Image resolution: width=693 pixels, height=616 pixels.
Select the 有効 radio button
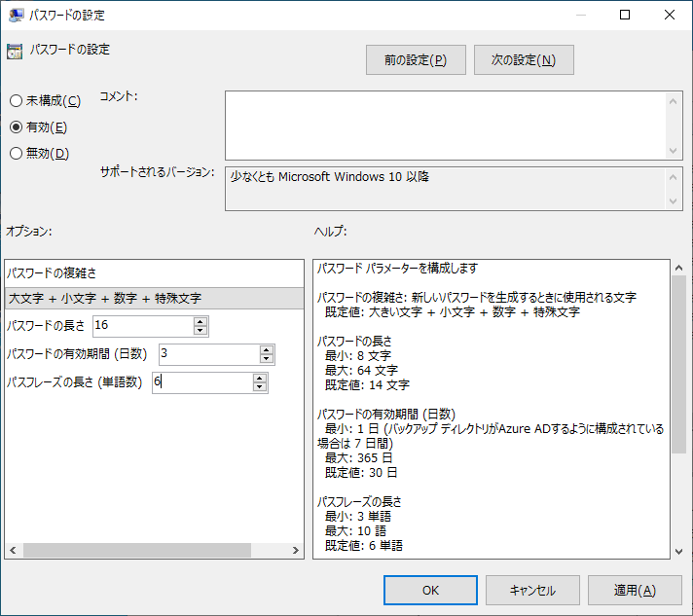(x=16, y=127)
